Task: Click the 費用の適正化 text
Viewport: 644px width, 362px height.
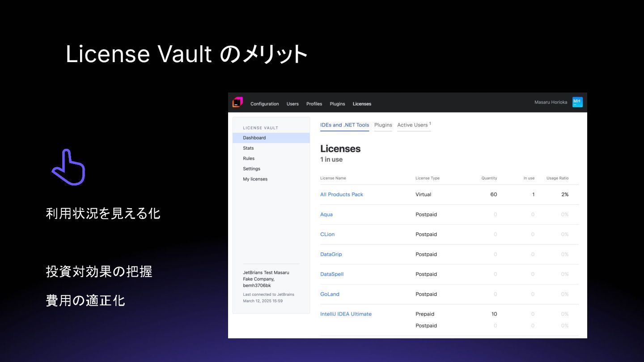Action: (85, 300)
